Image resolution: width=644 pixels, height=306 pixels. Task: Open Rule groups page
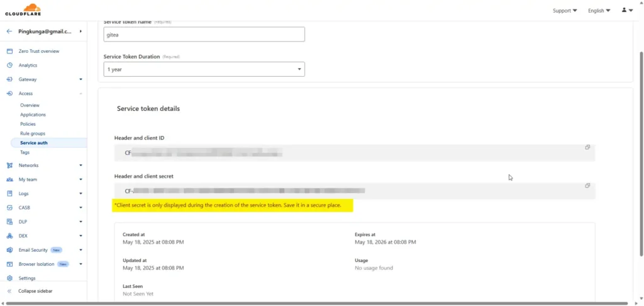[33, 133]
